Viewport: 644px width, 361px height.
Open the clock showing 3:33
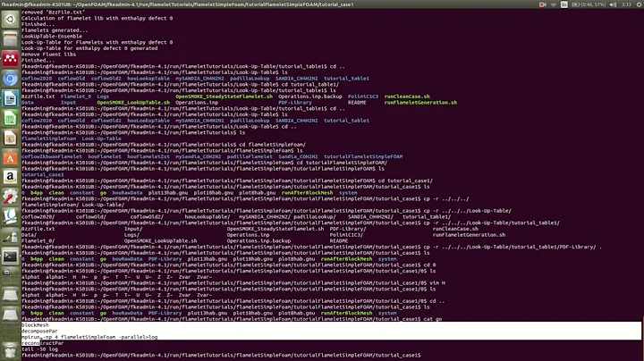pyautogui.click(x=626, y=4)
